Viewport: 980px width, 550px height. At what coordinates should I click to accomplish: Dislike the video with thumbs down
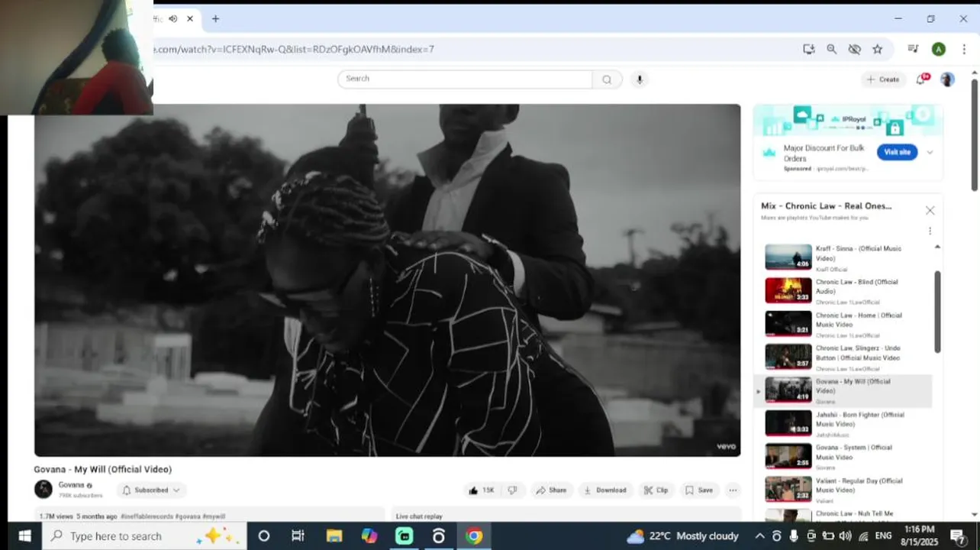(x=513, y=490)
